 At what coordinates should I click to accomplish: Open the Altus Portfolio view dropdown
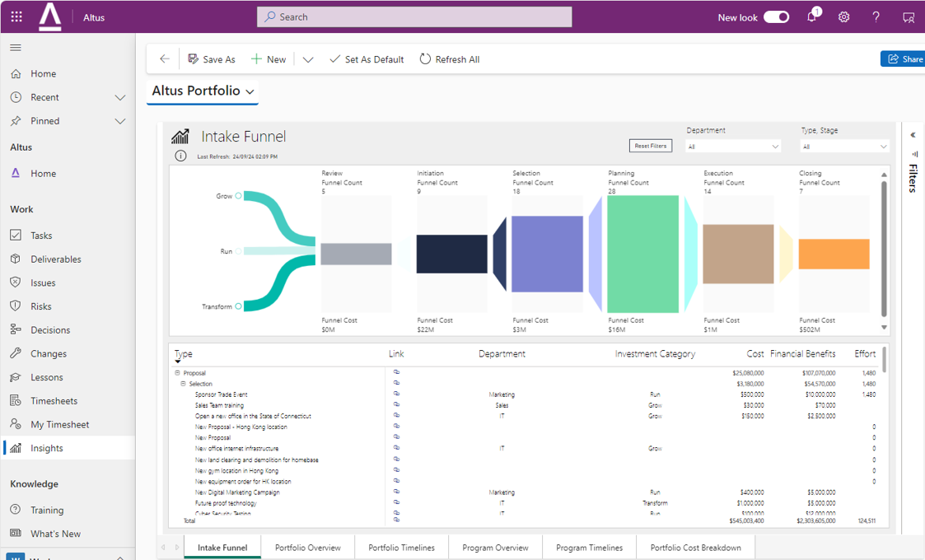(203, 91)
